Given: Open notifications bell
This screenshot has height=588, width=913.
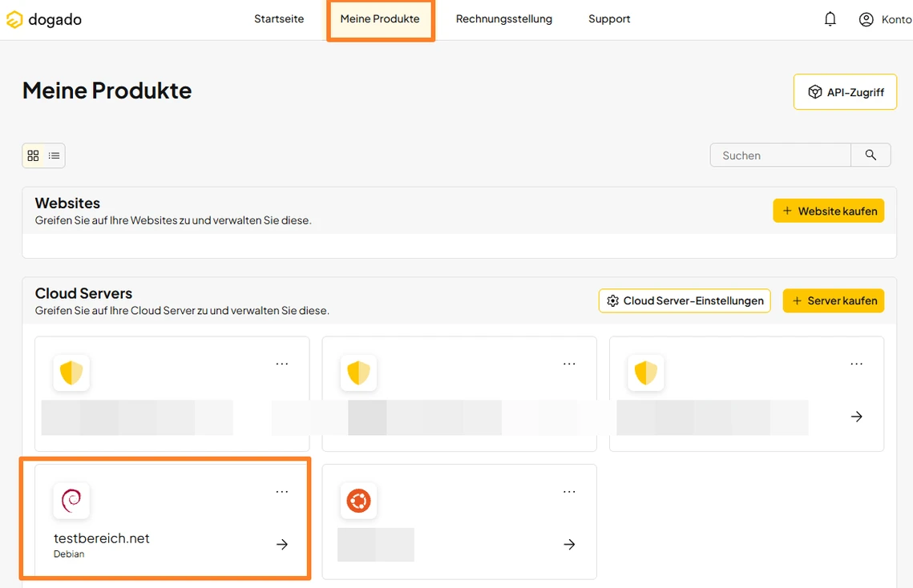Looking at the screenshot, I should click(830, 19).
